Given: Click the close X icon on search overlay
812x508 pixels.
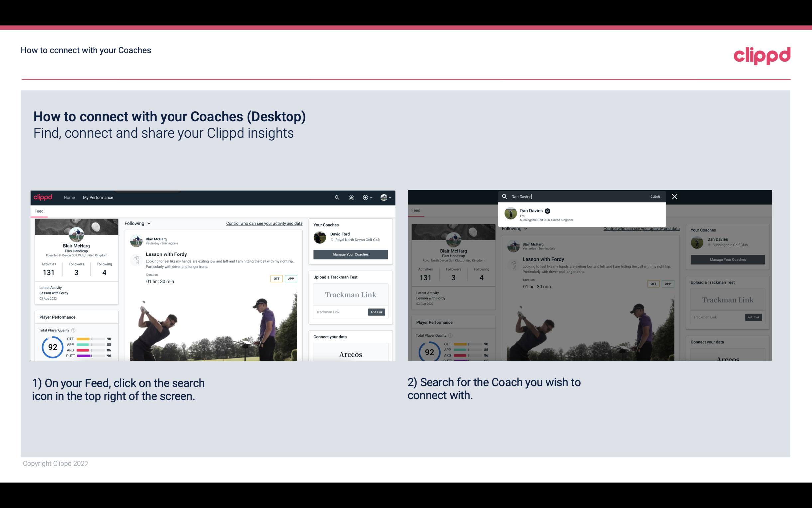Looking at the screenshot, I should pos(675,196).
